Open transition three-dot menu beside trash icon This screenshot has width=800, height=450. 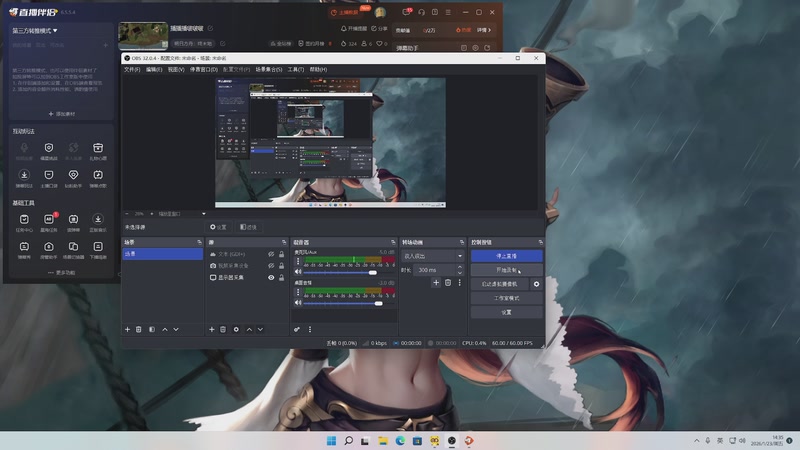[x=459, y=283]
